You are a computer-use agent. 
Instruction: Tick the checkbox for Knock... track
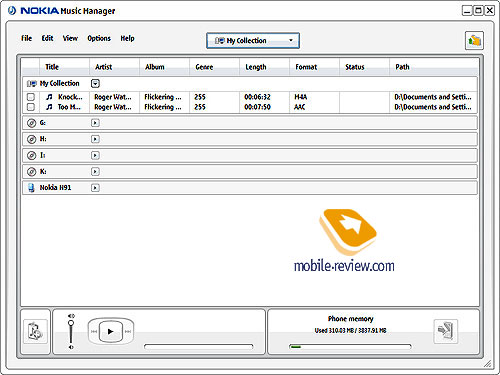pos(31,97)
